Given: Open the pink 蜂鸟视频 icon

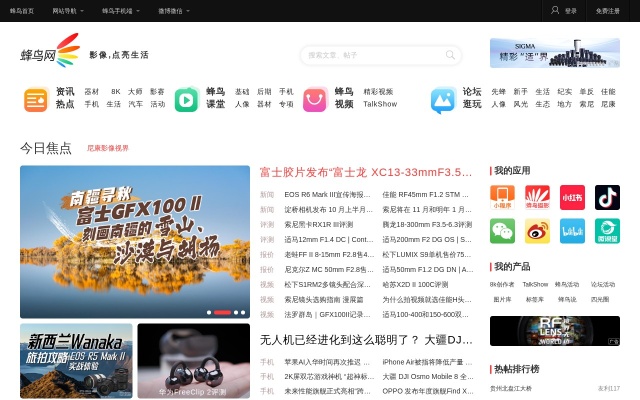Looking at the screenshot, I should pos(315,99).
